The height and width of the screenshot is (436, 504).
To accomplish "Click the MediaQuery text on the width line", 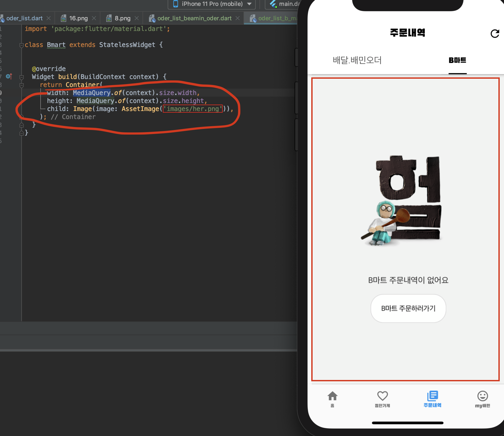I will 92,93.
